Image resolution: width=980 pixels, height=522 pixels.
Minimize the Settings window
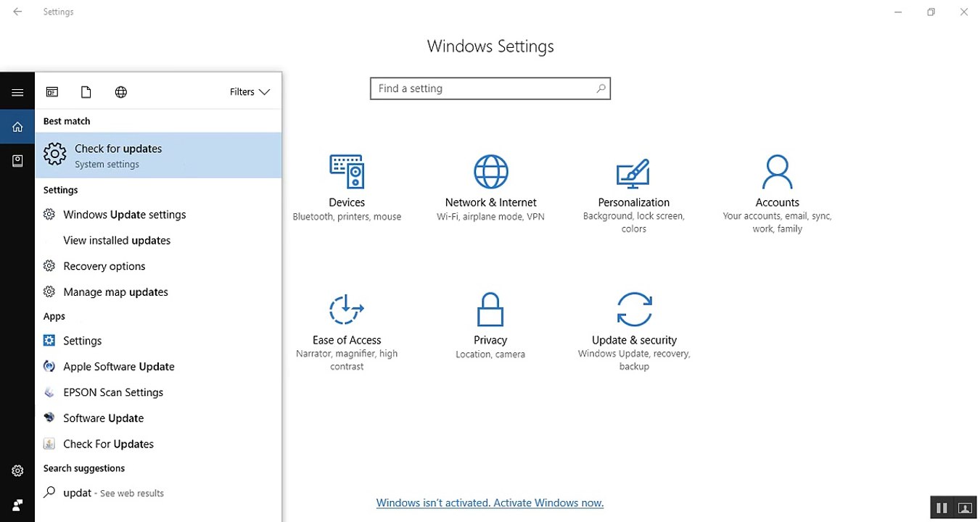898,12
